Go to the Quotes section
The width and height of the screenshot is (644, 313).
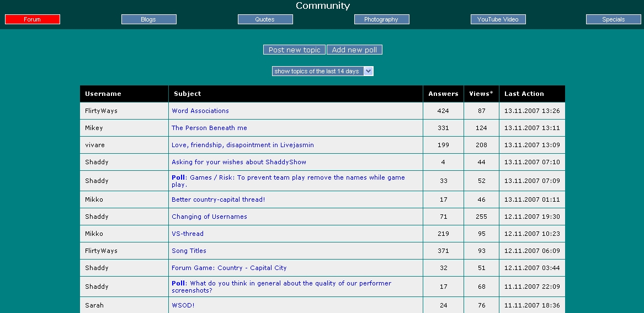click(265, 19)
